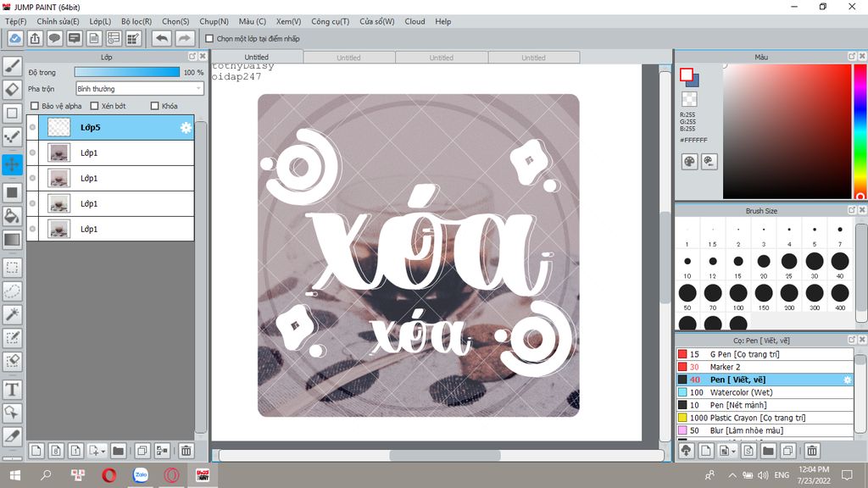Add a new 1-bit layer
This screenshot has width=868, height=488.
click(75, 451)
